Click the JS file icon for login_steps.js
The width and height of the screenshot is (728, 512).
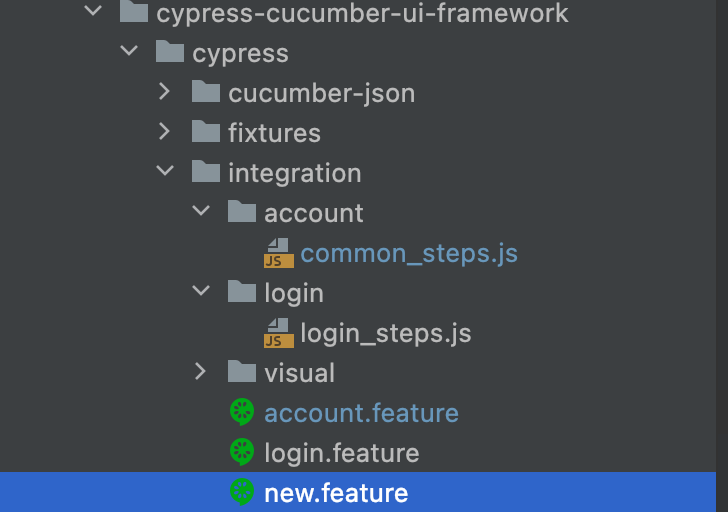point(278,332)
